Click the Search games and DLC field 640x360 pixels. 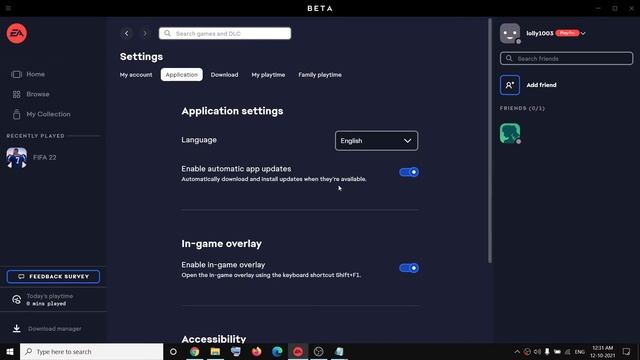pos(225,33)
